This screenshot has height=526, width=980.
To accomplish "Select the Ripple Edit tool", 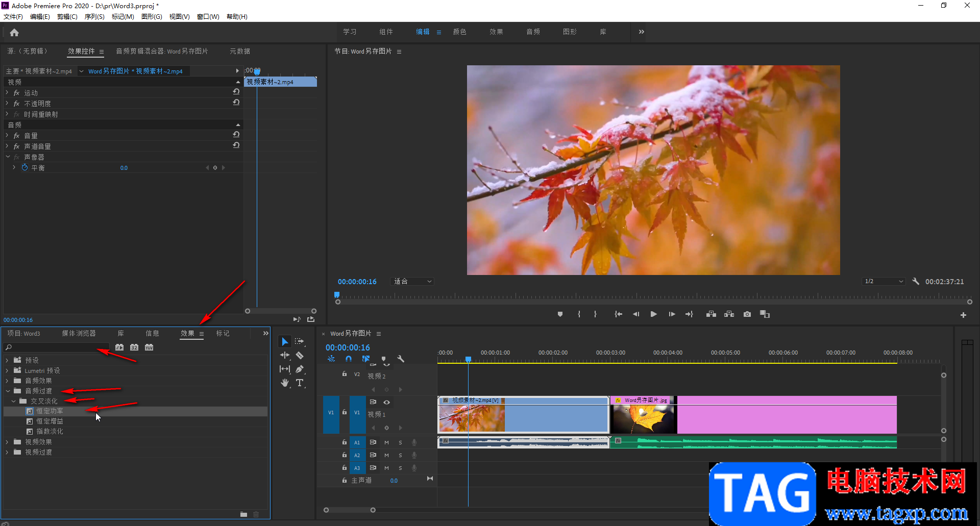I will (x=285, y=355).
